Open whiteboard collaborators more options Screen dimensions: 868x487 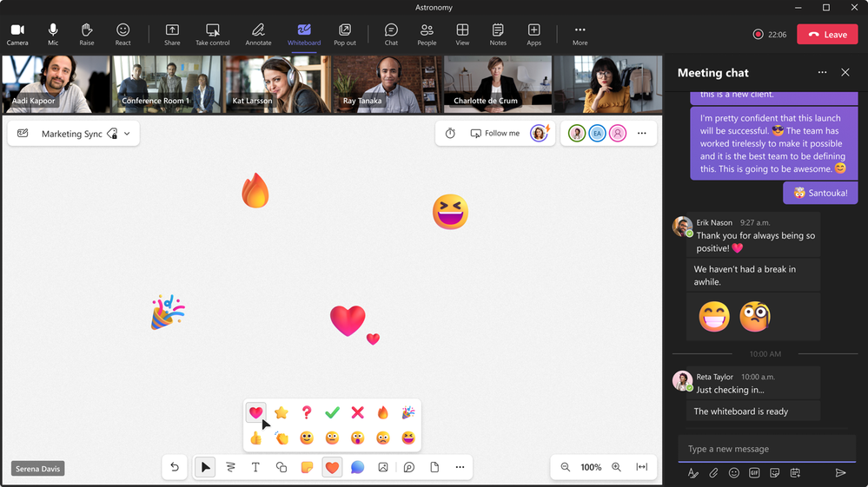click(641, 133)
